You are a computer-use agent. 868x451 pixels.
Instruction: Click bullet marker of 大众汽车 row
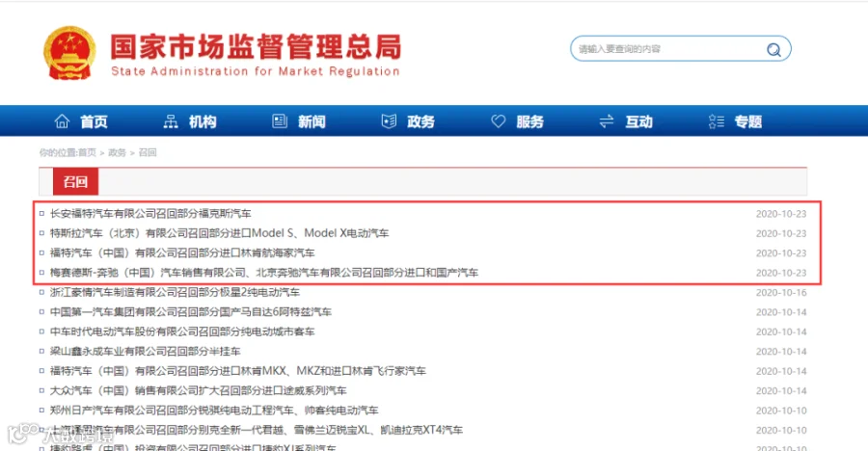pos(41,390)
